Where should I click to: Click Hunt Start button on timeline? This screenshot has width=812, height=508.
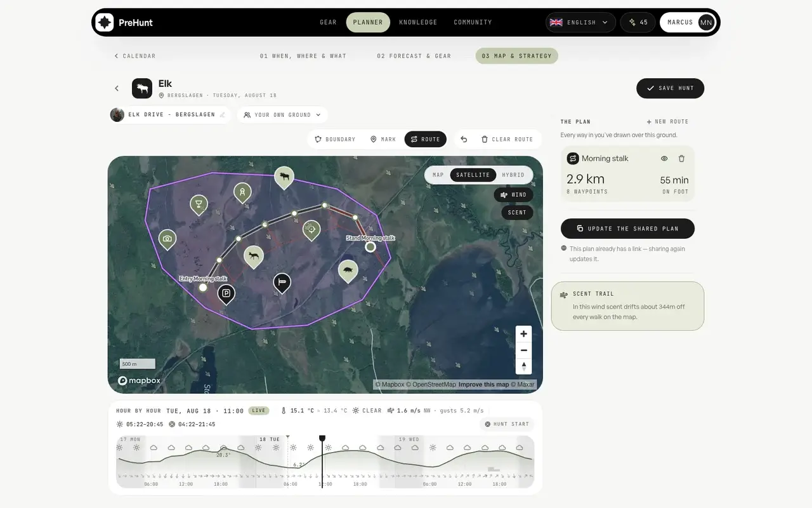tap(507, 424)
